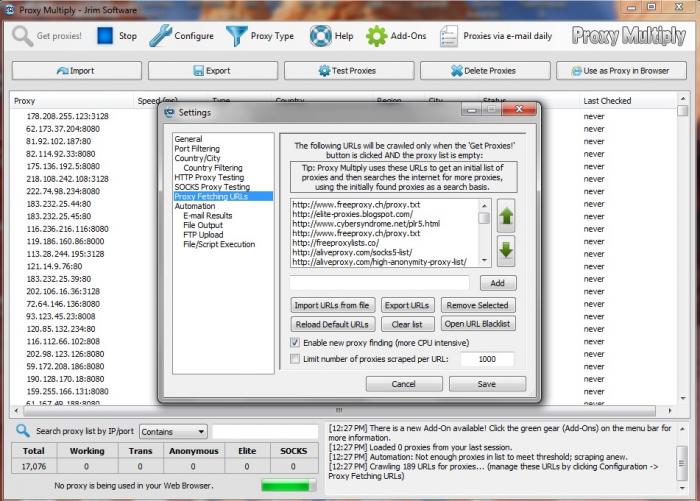Screen dimensions: 700x501
Task: Click the Get proxies! magnifier icon
Action: coord(22,36)
